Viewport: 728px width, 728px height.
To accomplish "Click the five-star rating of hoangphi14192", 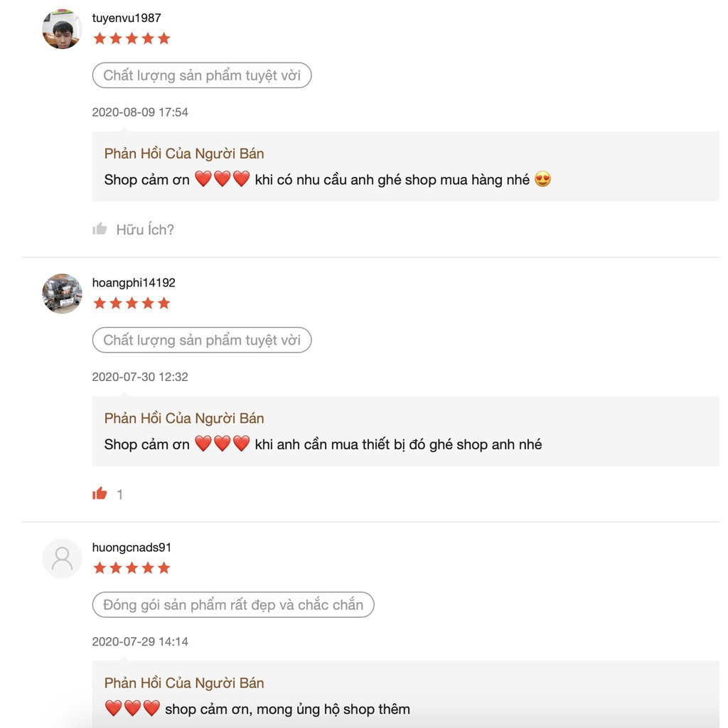I will pyautogui.click(x=132, y=303).
